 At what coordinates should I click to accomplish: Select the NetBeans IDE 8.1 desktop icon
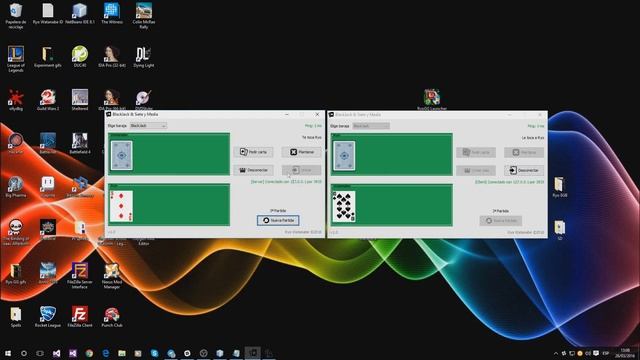coord(80,13)
